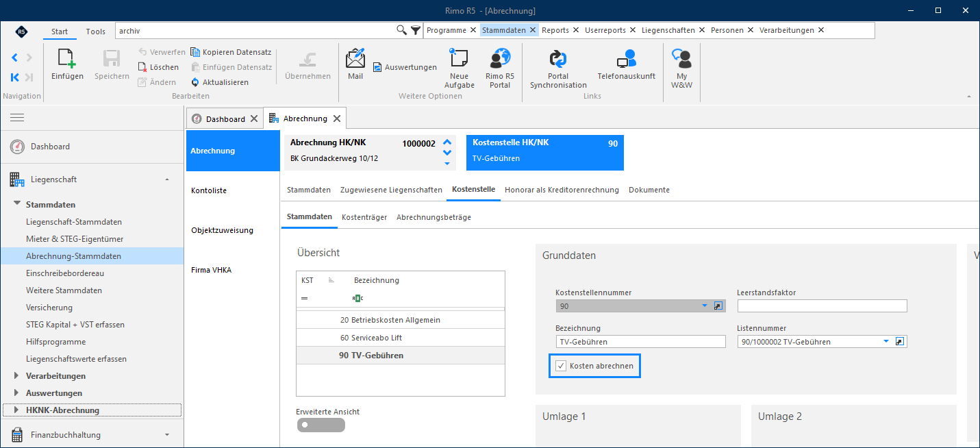
Task: Refresh data with Aktualisieren
Action: pos(220,82)
